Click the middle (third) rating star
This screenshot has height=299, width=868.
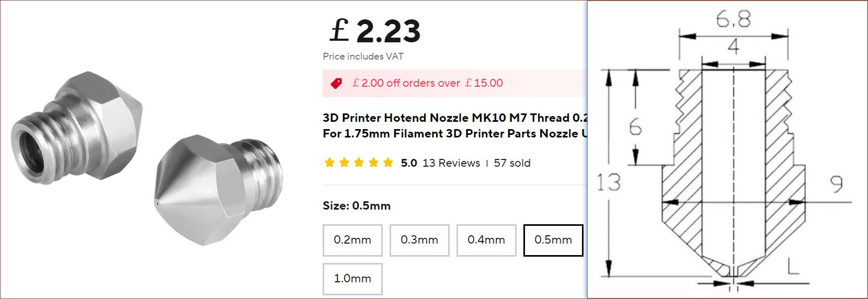point(359,163)
